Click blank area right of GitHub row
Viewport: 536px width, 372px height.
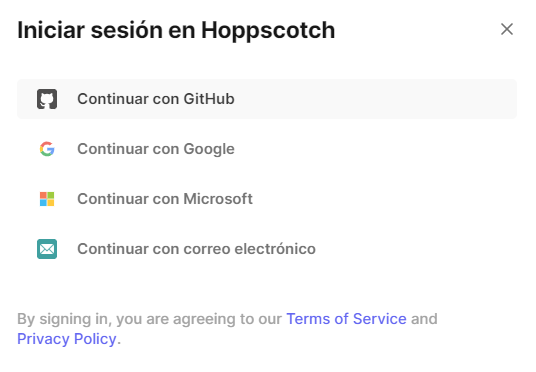pyautogui.click(x=376, y=99)
